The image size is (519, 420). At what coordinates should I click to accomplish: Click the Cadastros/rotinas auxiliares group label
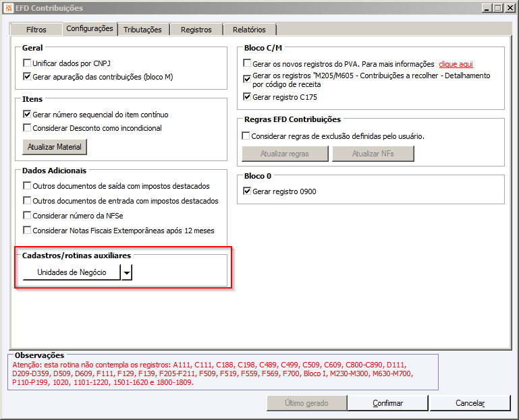coord(76,256)
